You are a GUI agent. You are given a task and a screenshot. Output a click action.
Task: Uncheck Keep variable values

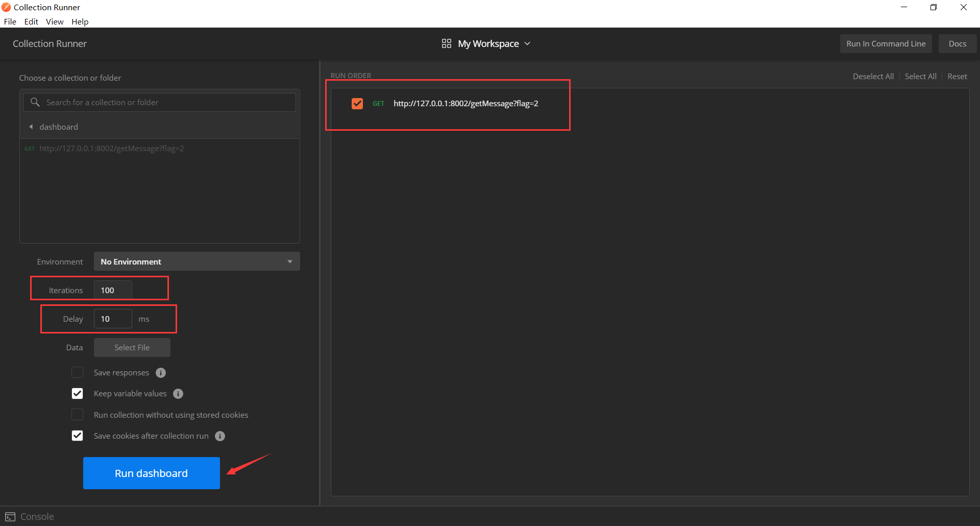click(x=77, y=393)
